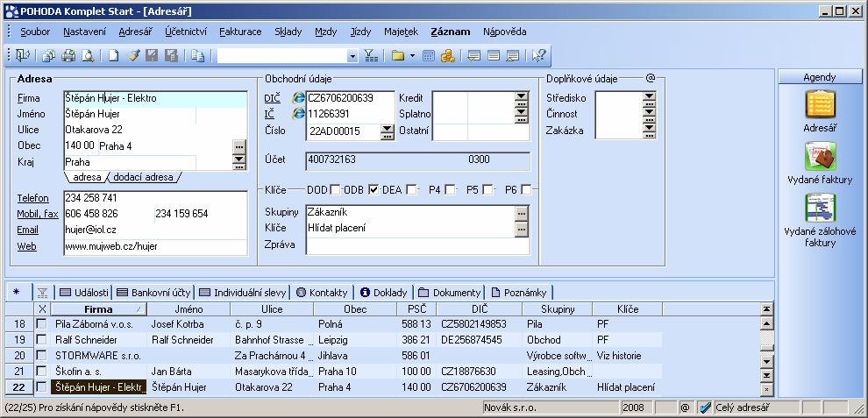Open the Adresář agenda icon

(x=820, y=104)
